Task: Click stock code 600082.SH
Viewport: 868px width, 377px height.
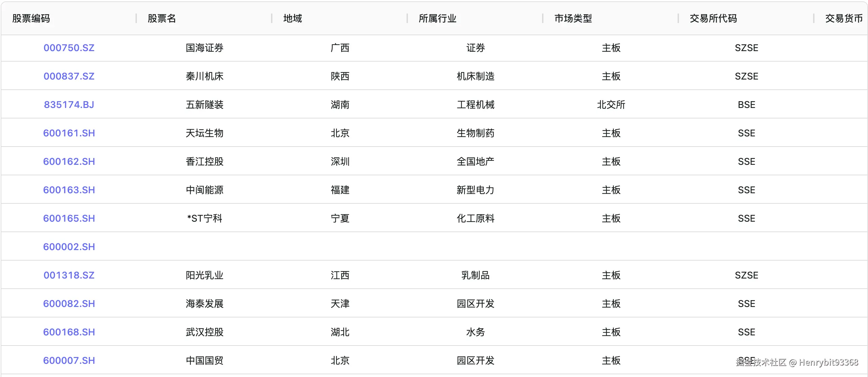Action: [x=69, y=304]
